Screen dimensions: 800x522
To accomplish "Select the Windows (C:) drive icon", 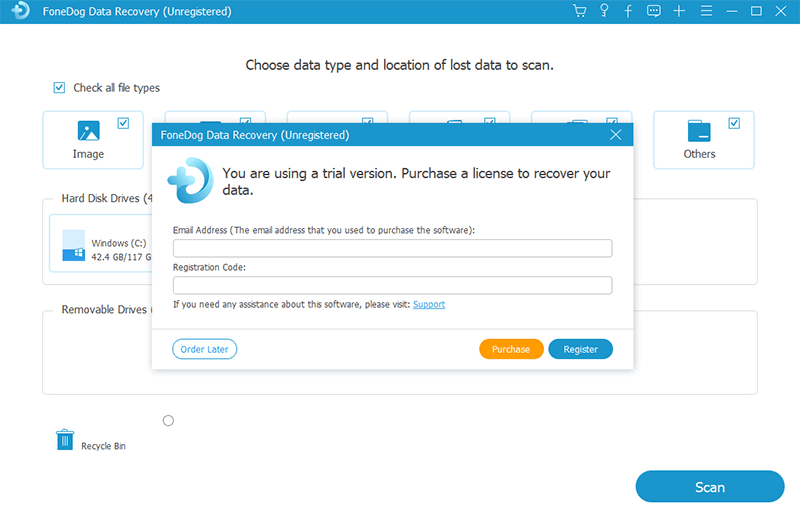I will 73,245.
